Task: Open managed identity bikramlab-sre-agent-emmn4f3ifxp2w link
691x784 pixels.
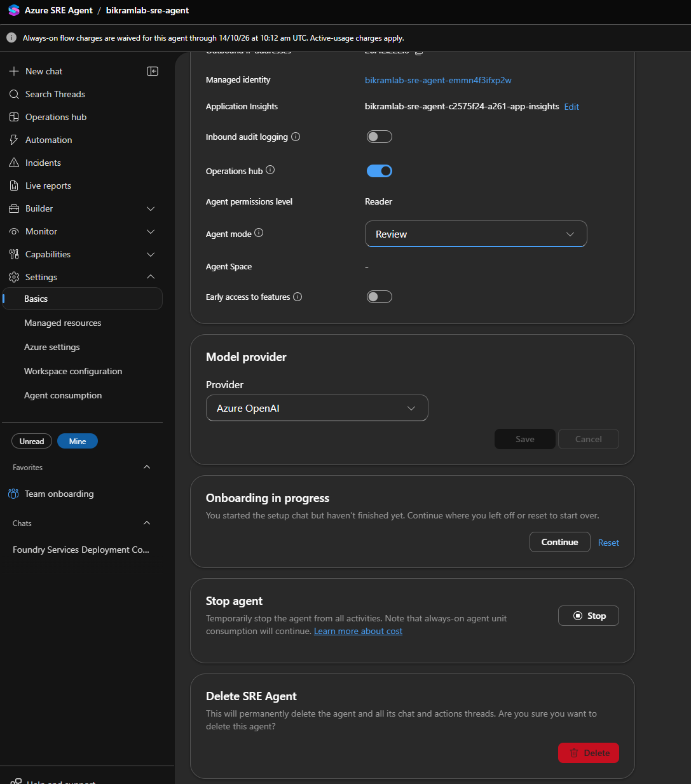Action: (x=438, y=80)
